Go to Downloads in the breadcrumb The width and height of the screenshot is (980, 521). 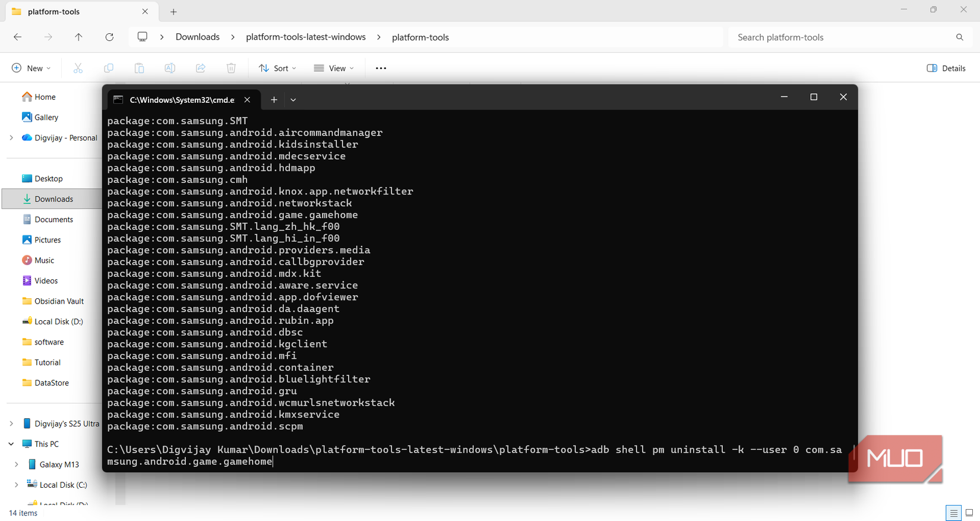[x=198, y=37]
